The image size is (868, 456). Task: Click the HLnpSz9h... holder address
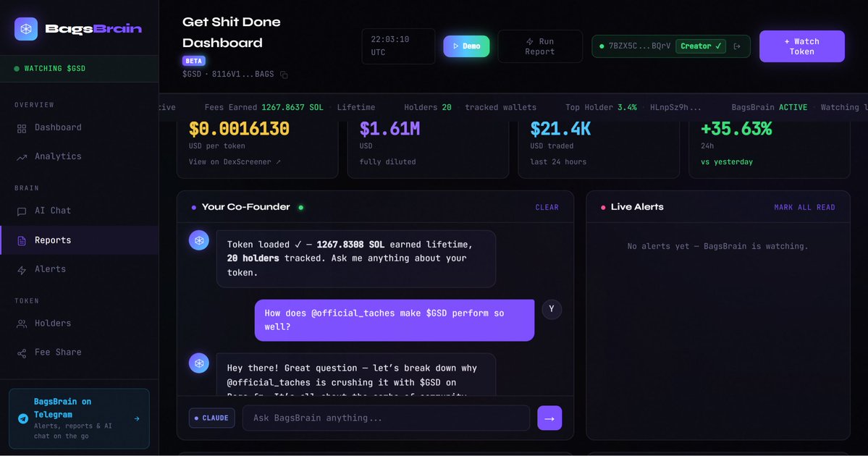[675, 107]
